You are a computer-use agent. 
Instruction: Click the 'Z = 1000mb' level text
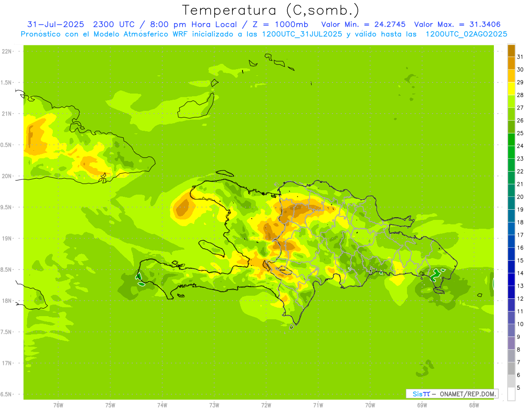[x=280, y=24]
